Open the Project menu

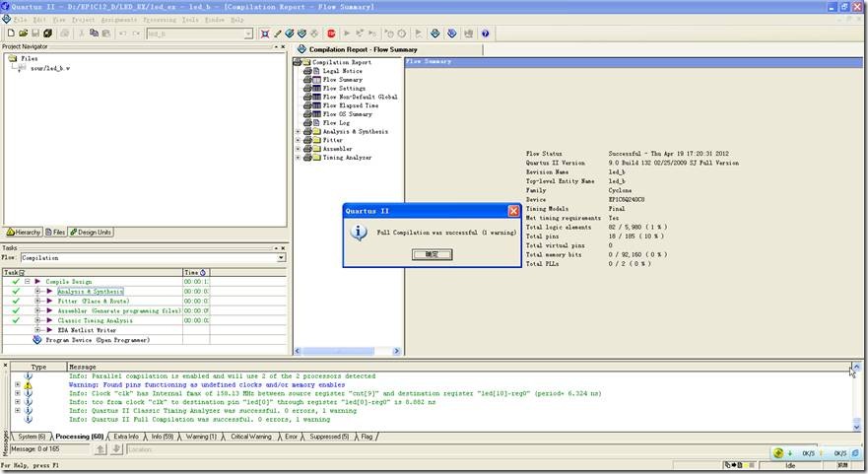[83, 20]
